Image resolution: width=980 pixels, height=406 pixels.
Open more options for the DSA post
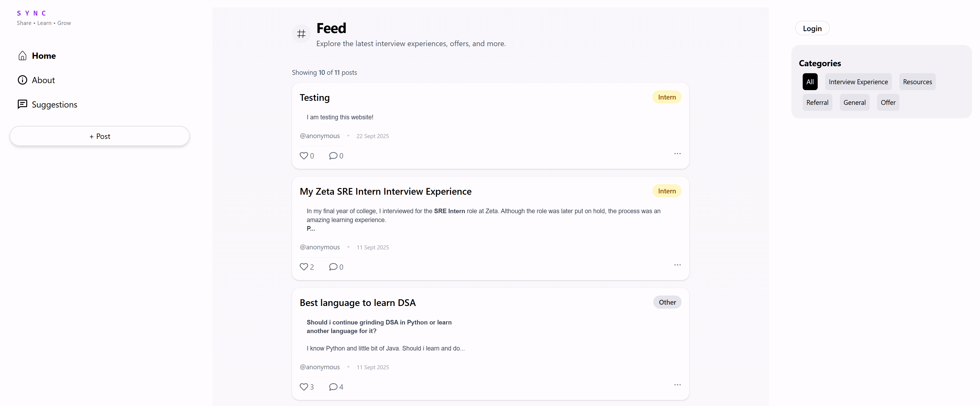[x=677, y=385]
